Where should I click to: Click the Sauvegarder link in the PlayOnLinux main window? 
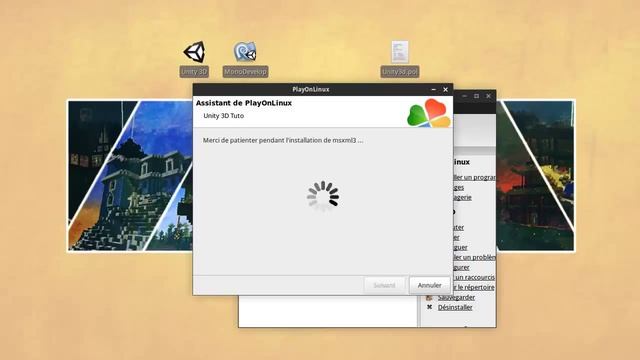(456, 297)
